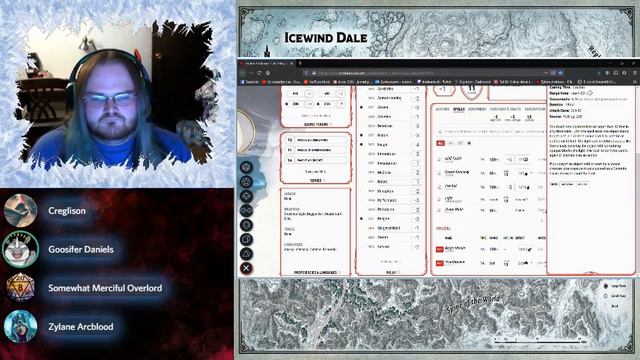Image resolution: width=640 pixels, height=360 pixels.
Task: Roll the Arcana skill bonus
Action: (x=416, y=107)
